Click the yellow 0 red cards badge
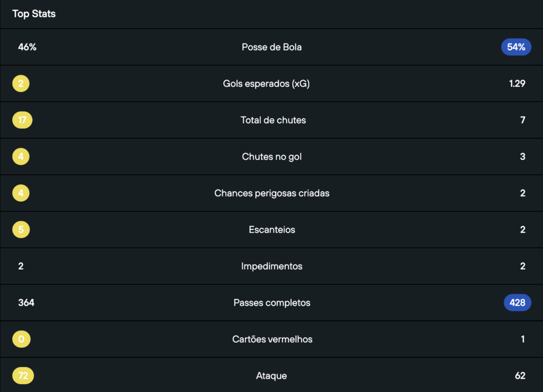This screenshot has height=392, width=543. 21,340
